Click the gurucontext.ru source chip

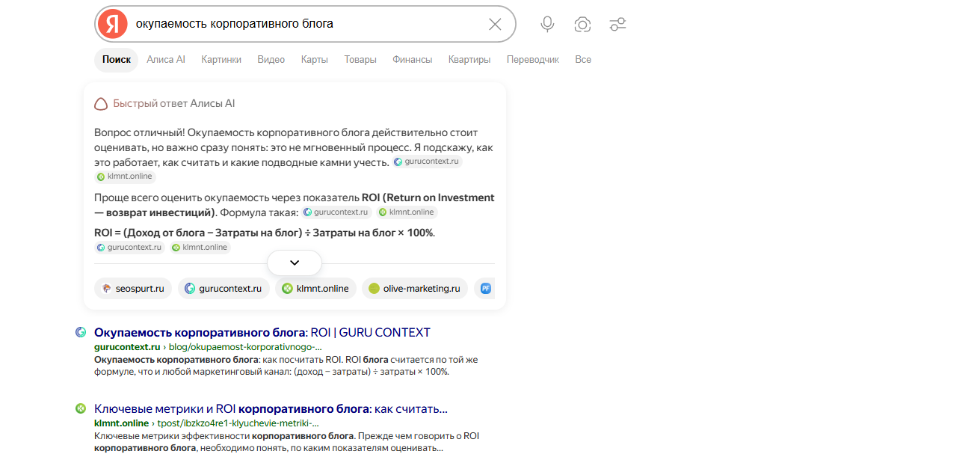(x=224, y=289)
